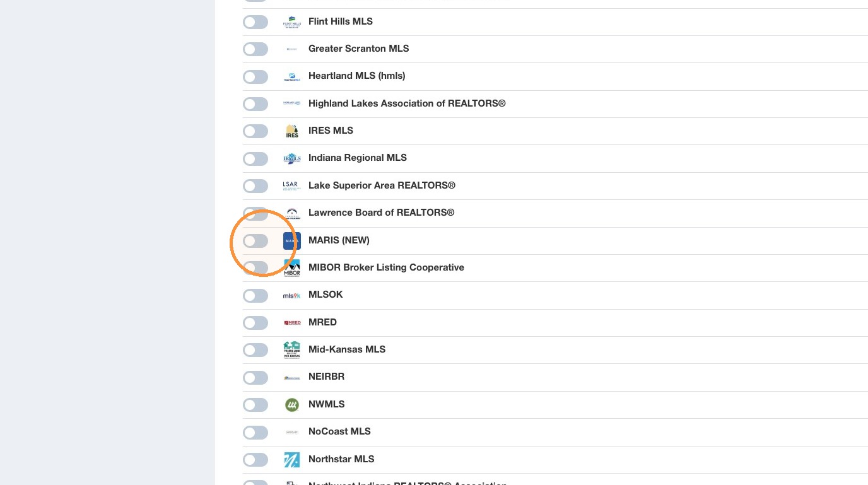Click the "Indiana Regional MLS" name
This screenshot has height=485, width=868.
[x=358, y=158]
